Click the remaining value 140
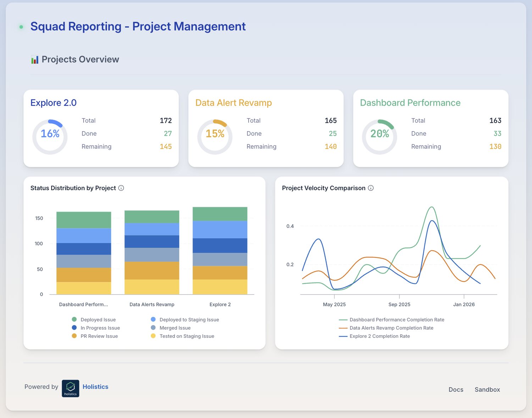Image resolution: width=532 pixels, height=418 pixels. pyautogui.click(x=331, y=147)
